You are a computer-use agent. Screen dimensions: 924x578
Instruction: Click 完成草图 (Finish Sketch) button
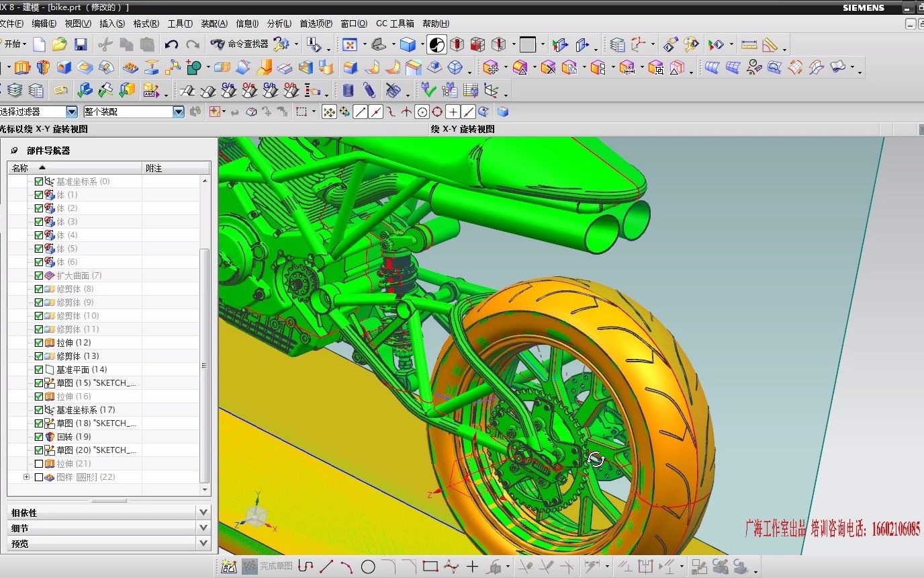click(x=268, y=567)
